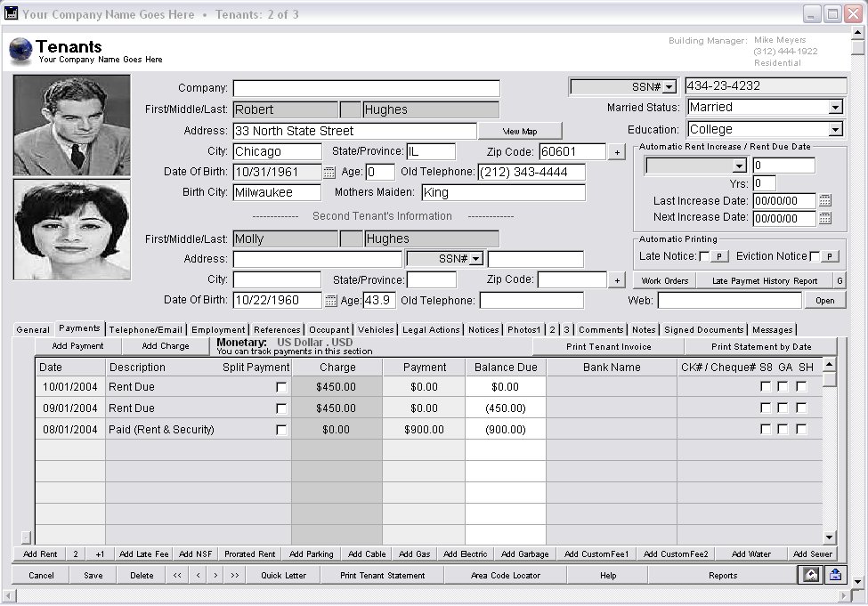Open calendar for second tenant's birth date

330,301
